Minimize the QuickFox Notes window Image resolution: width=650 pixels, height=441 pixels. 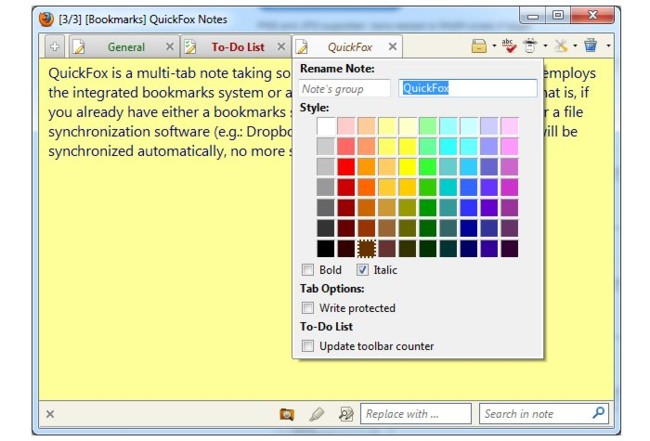click(x=533, y=16)
